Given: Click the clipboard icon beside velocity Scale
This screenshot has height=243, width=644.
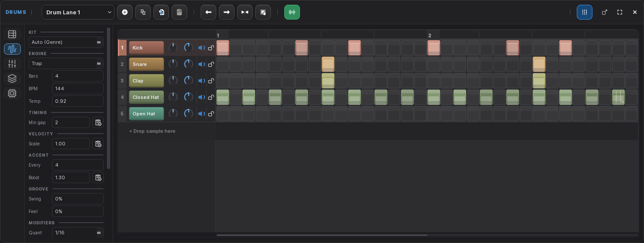Looking at the screenshot, I should click(x=98, y=144).
